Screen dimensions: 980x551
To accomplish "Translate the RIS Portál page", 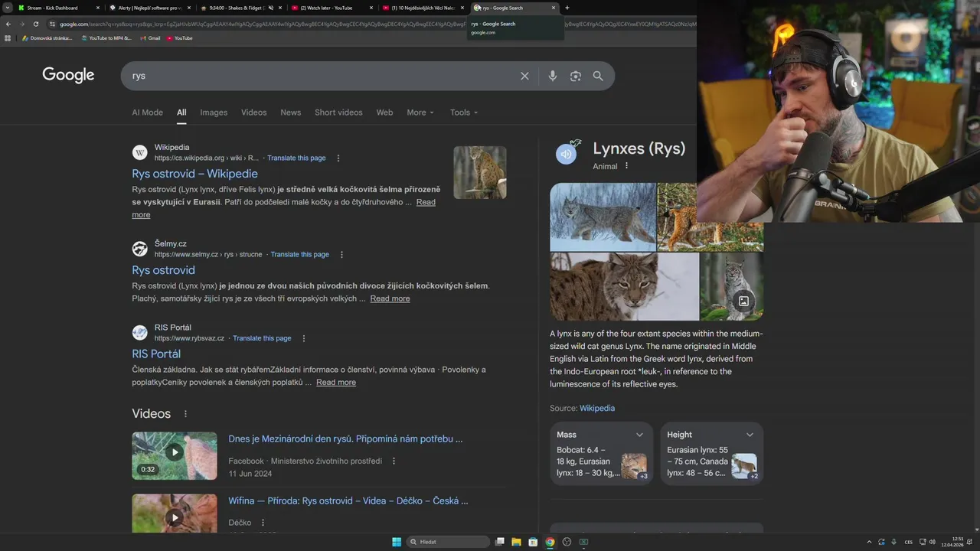I will point(262,338).
